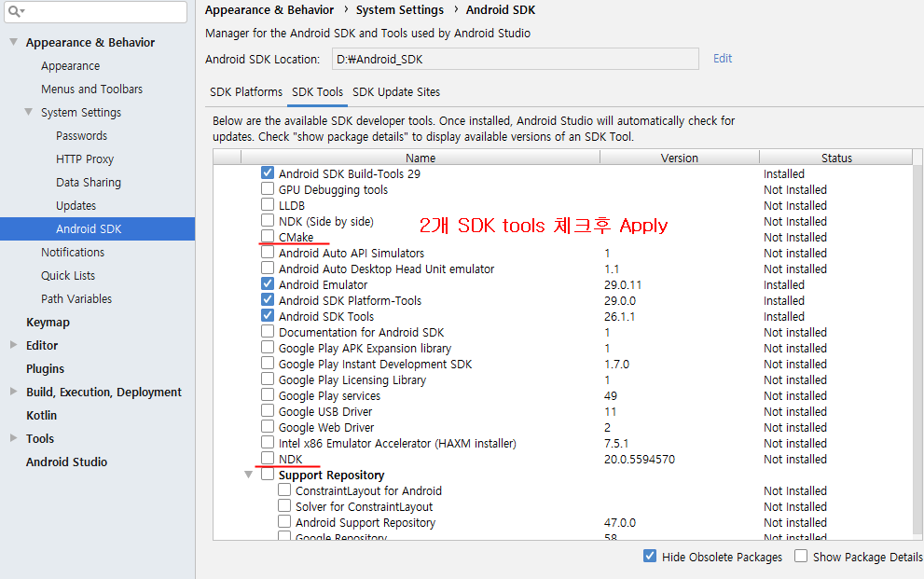
Task: Click the Android Emulator version 29.0.11
Action: point(623,285)
